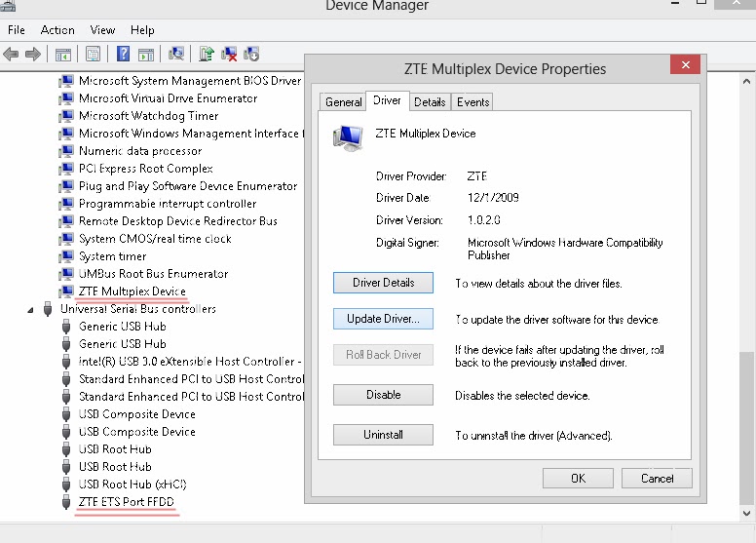Confirm the dialog with OK

click(578, 479)
